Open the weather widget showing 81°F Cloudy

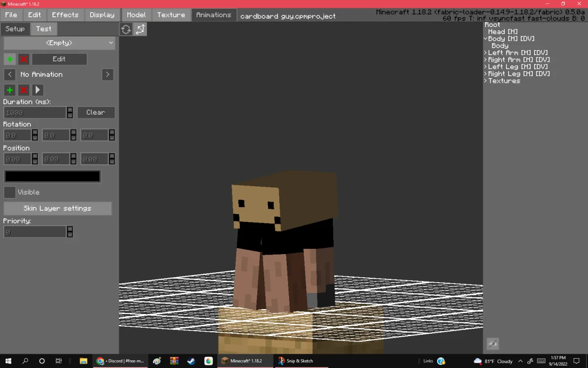coord(493,361)
